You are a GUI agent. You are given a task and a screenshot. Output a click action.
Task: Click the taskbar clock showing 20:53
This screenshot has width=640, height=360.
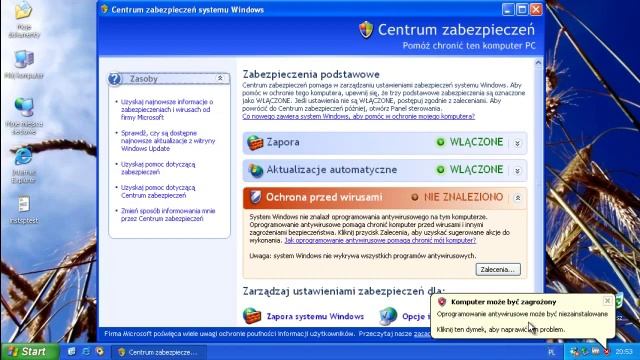[x=624, y=351]
